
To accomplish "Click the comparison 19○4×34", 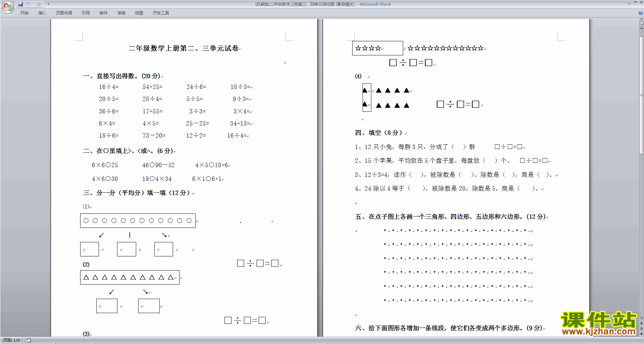I will [x=157, y=179].
